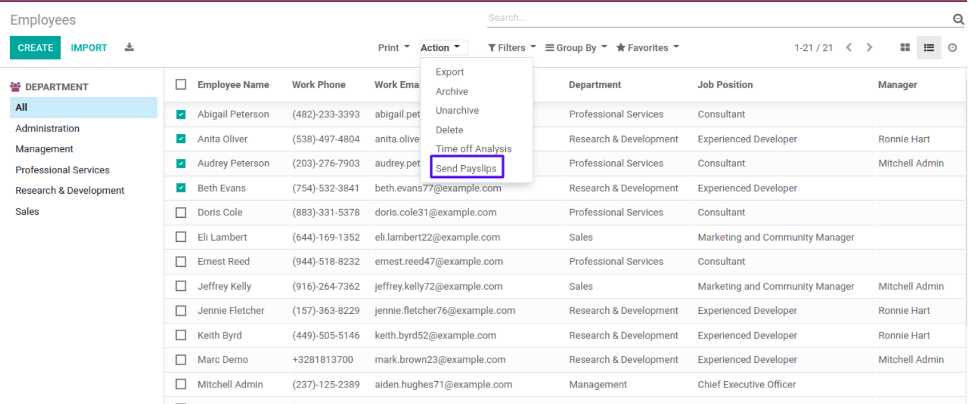Switch to List view icon
Viewport: 980px width, 404px height.
pyautogui.click(x=929, y=48)
